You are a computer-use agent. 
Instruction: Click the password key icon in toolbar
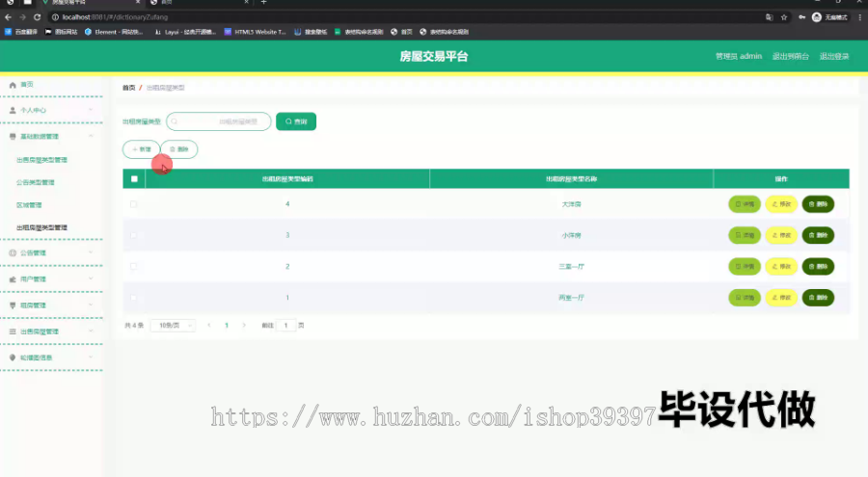click(x=802, y=17)
